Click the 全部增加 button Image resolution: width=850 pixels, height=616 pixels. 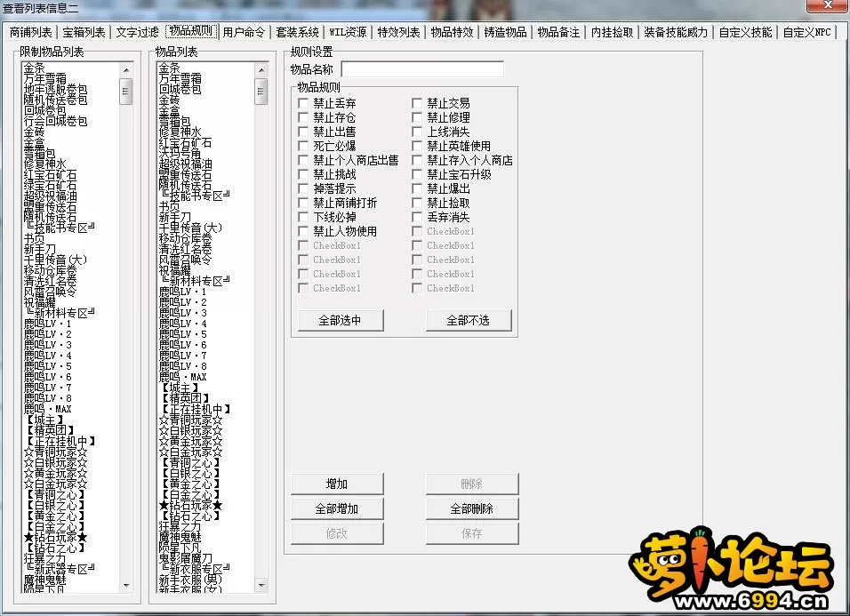click(337, 508)
